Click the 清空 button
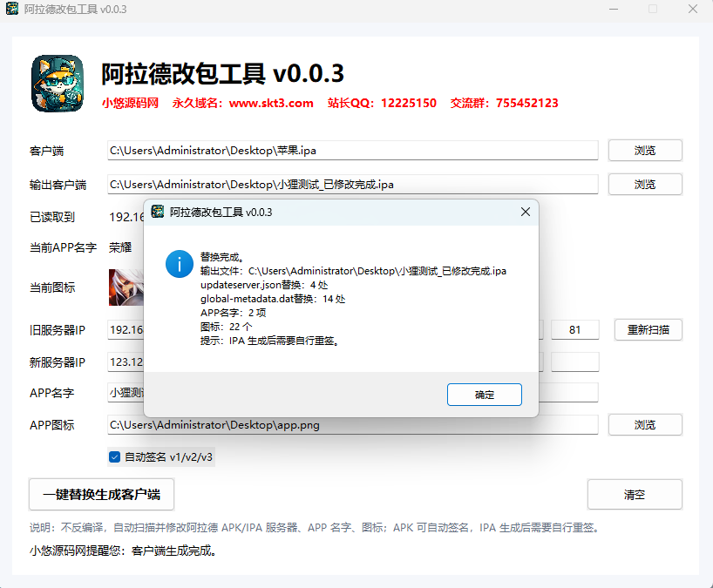 point(635,495)
